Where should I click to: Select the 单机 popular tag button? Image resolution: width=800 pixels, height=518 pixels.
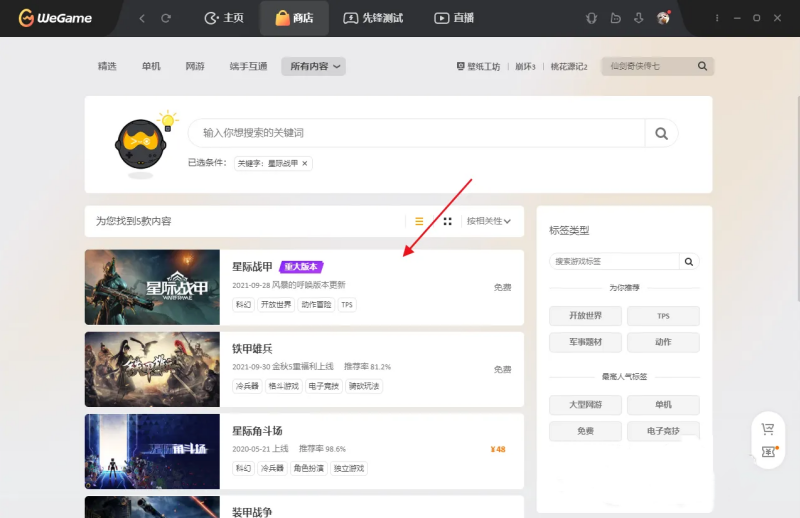tap(663, 405)
